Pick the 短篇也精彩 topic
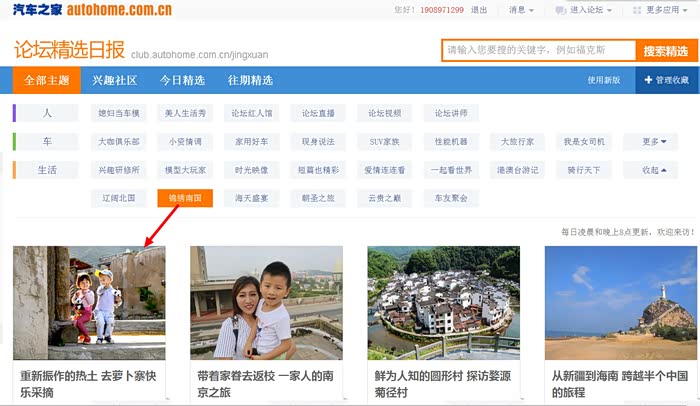The image size is (700, 406). pos(318,170)
